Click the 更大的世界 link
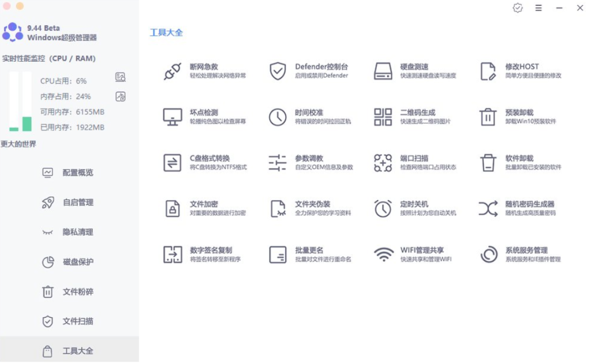Screen dimensions: 591x364 tap(18, 144)
